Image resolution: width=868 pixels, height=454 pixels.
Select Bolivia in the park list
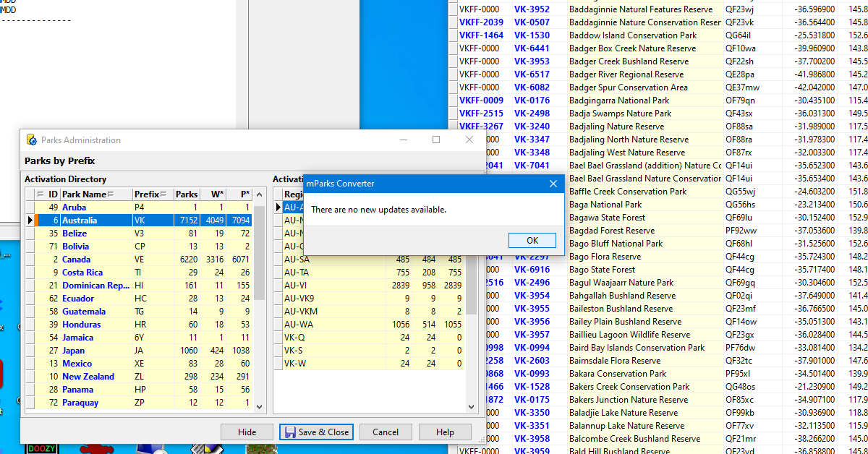coord(140,247)
